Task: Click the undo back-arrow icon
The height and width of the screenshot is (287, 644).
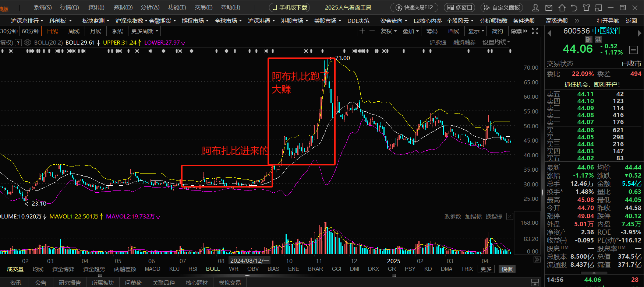Action: [574, 7]
